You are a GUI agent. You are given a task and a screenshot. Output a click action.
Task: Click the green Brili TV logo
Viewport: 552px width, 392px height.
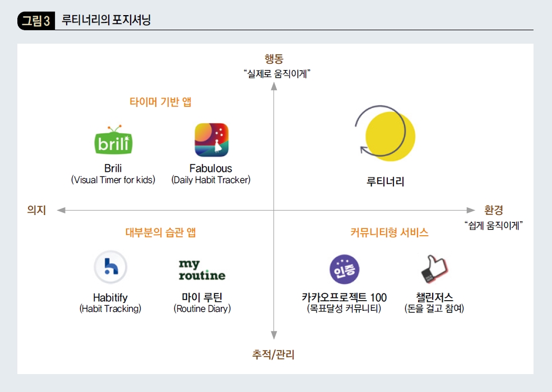pos(113,139)
